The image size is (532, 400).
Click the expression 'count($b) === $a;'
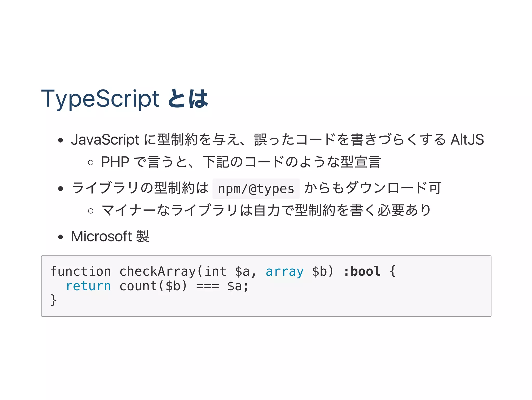(x=184, y=286)
